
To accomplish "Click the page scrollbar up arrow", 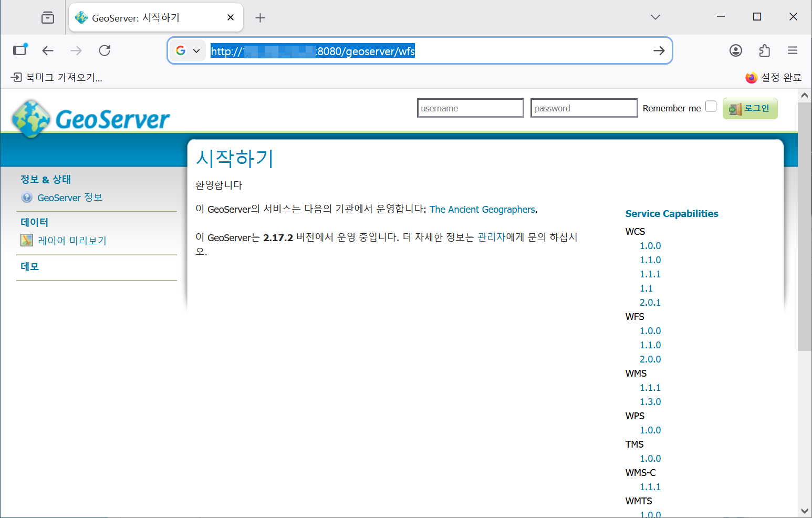I will 805,96.
